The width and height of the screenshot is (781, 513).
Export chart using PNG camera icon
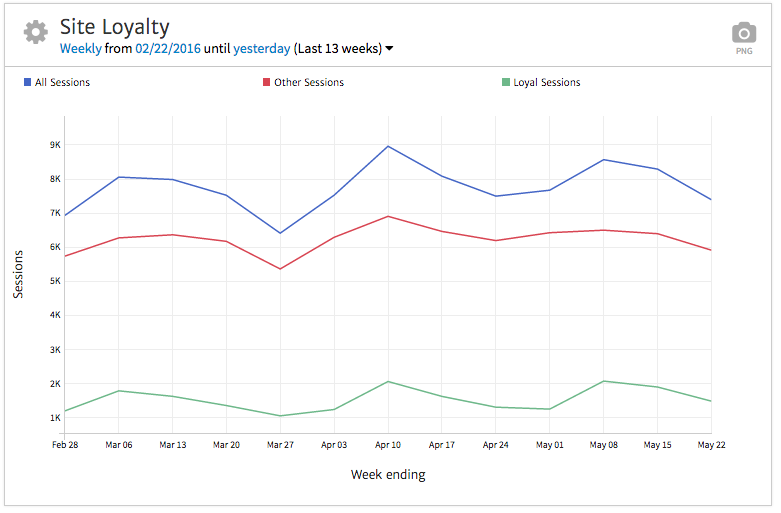pyautogui.click(x=743, y=36)
